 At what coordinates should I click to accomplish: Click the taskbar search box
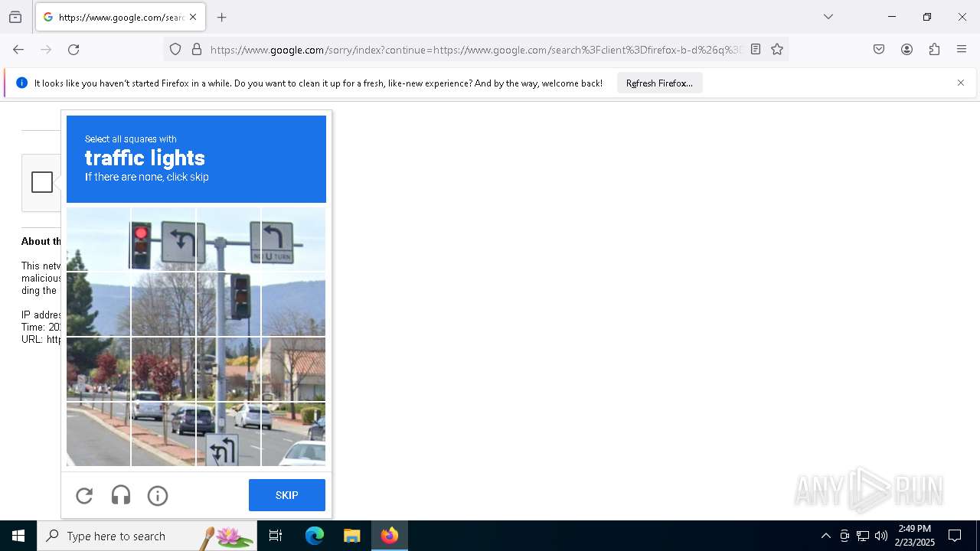click(147, 536)
